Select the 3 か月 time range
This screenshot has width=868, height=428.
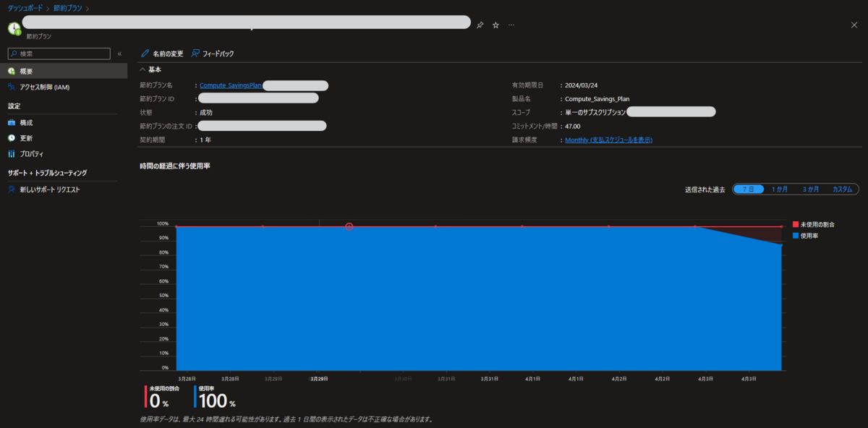810,189
